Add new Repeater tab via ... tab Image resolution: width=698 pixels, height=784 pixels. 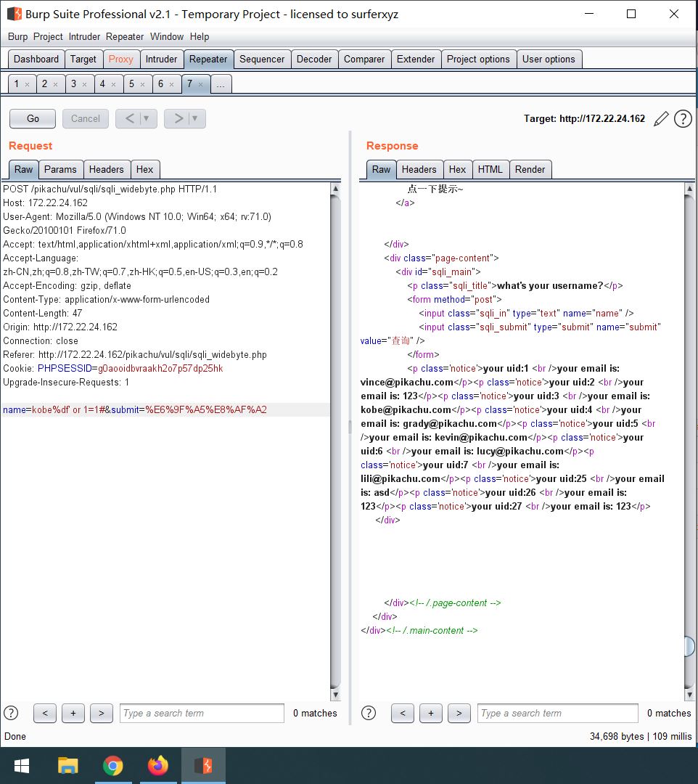(x=221, y=83)
